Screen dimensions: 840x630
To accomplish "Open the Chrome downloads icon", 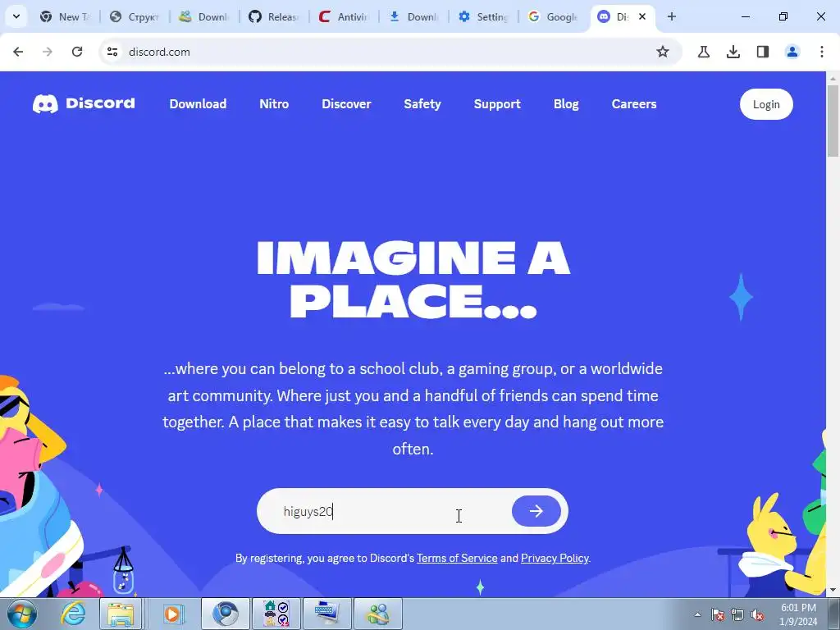I will (x=733, y=52).
